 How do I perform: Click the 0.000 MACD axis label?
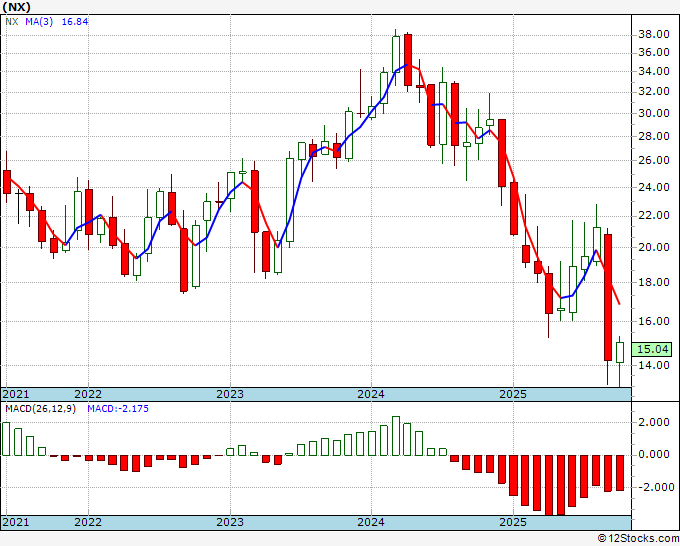654,454
